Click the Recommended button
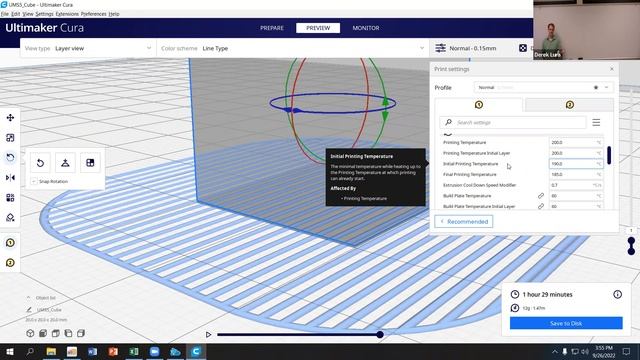The height and width of the screenshot is (360, 640). (464, 222)
